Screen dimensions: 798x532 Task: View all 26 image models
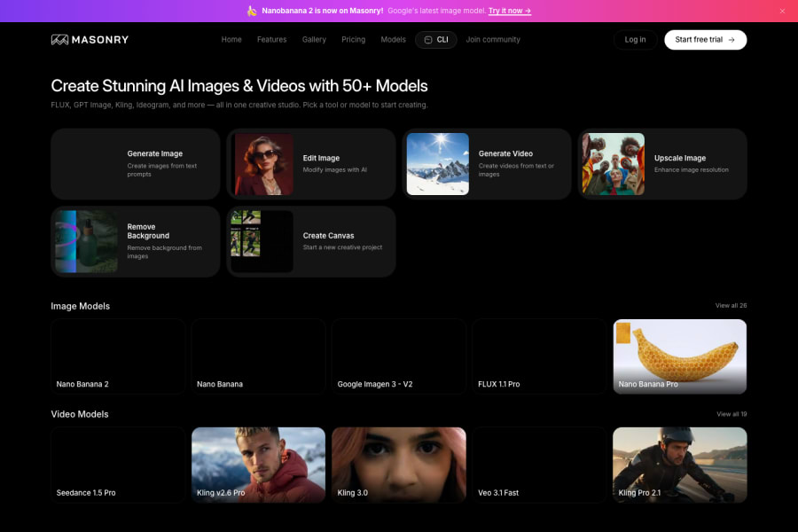pyautogui.click(x=731, y=305)
